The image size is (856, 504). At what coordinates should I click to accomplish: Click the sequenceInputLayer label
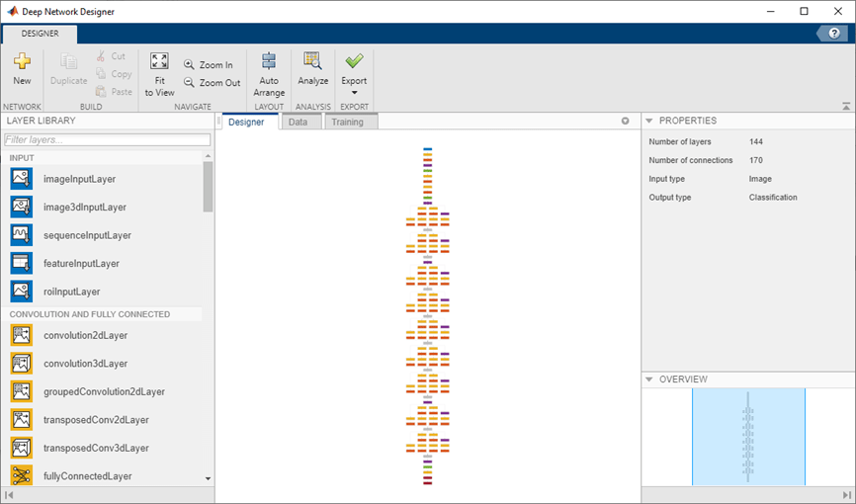[87, 235]
